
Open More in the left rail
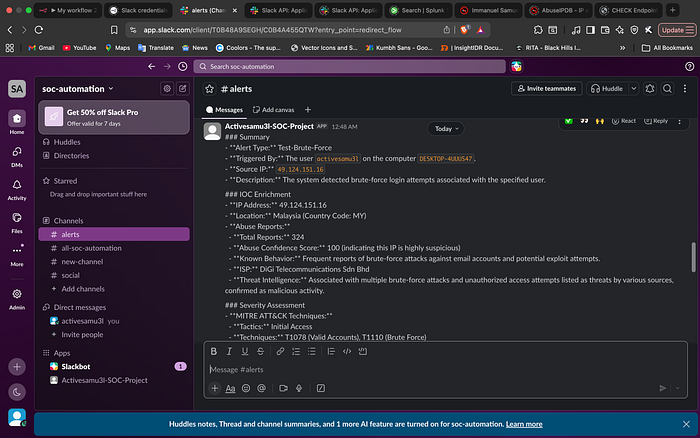17,255
